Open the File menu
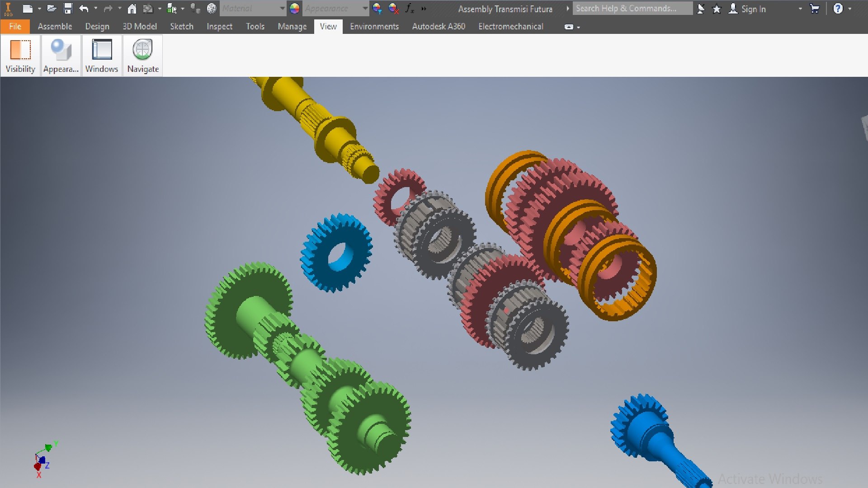 15,27
